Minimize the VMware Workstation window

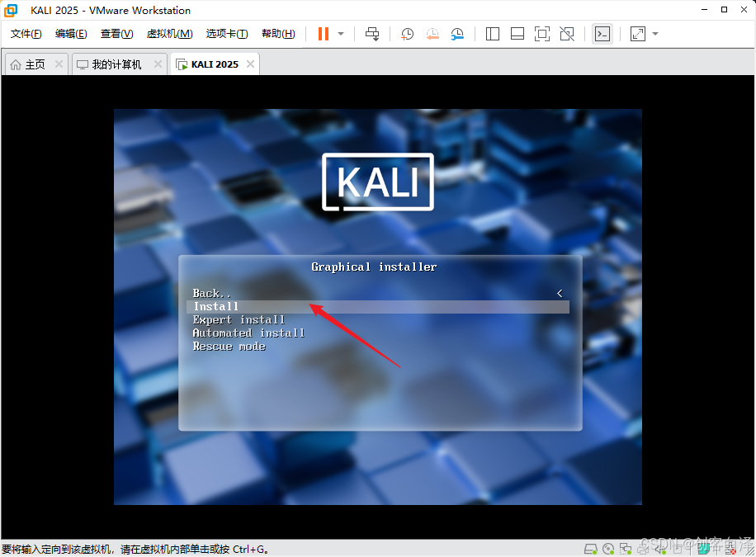tap(704, 10)
